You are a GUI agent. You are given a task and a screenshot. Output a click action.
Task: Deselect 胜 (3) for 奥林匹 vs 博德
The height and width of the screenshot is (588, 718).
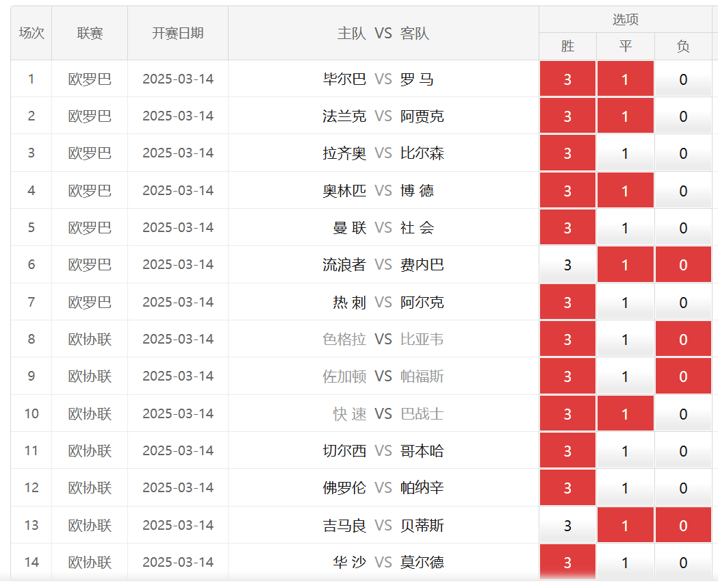tap(567, 190)
